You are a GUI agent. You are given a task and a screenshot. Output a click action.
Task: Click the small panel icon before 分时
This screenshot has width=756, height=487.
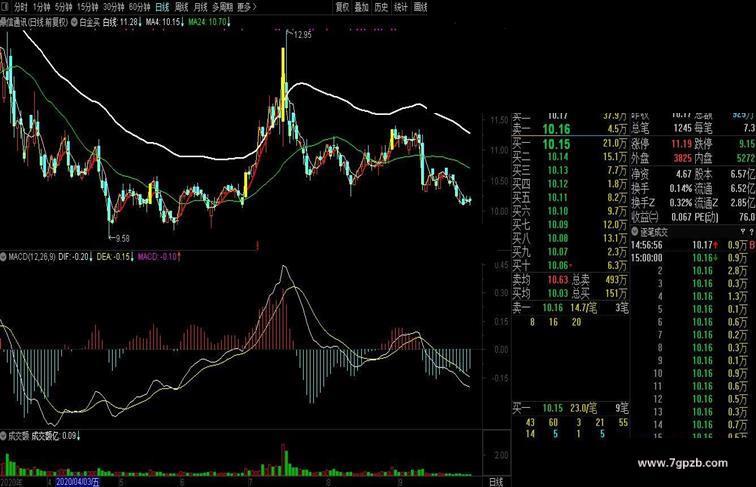tap(5, 7)
